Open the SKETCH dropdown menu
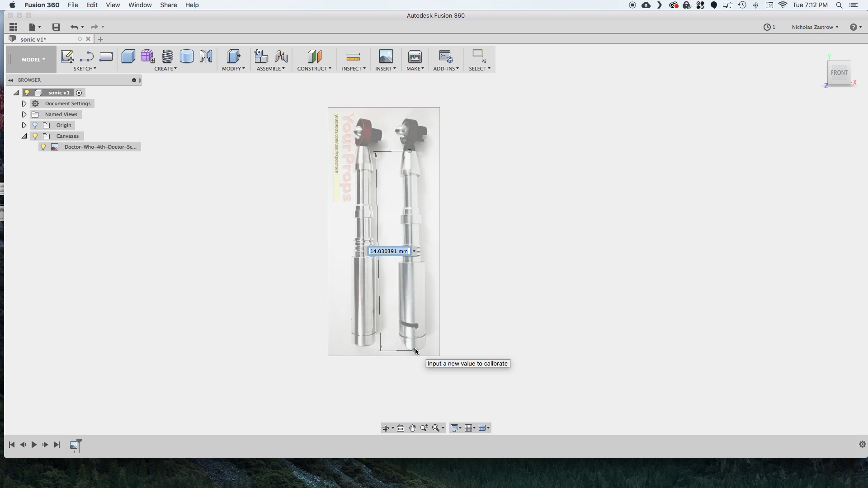 coord(85,69)
